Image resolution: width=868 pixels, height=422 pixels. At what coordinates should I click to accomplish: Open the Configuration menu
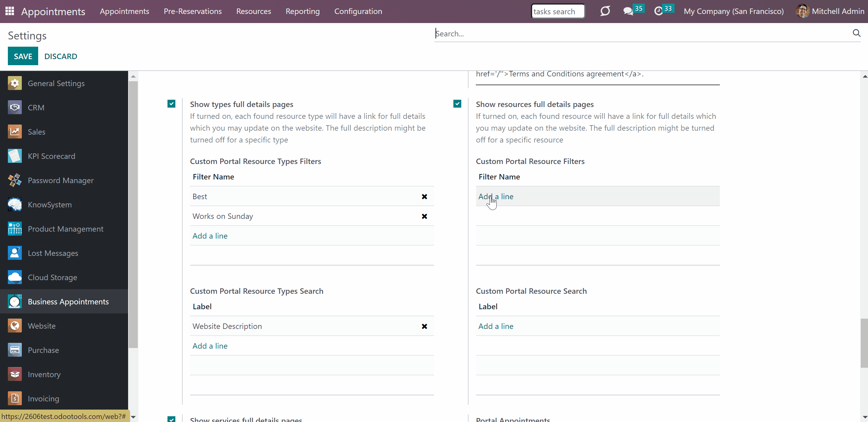coord(358,11)
